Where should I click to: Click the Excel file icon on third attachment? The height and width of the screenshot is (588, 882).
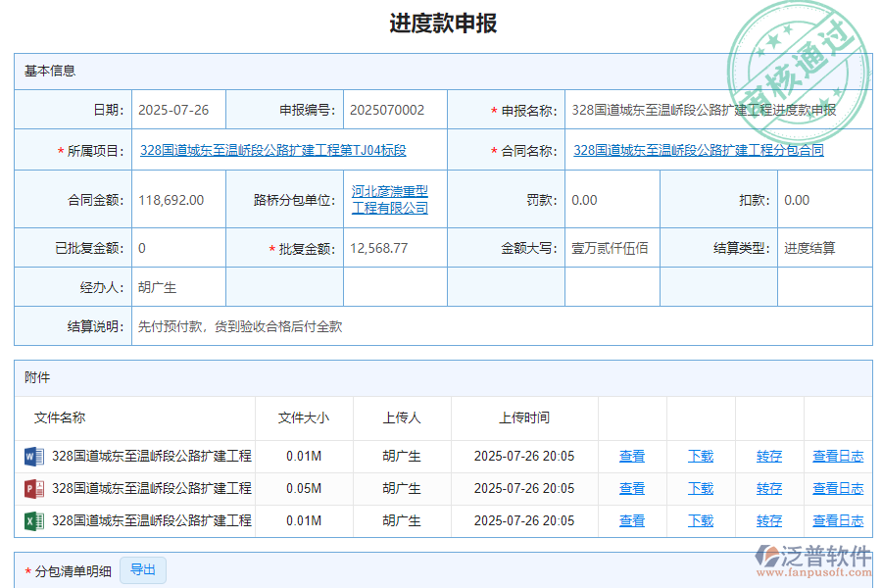click(x=33, y=520)
